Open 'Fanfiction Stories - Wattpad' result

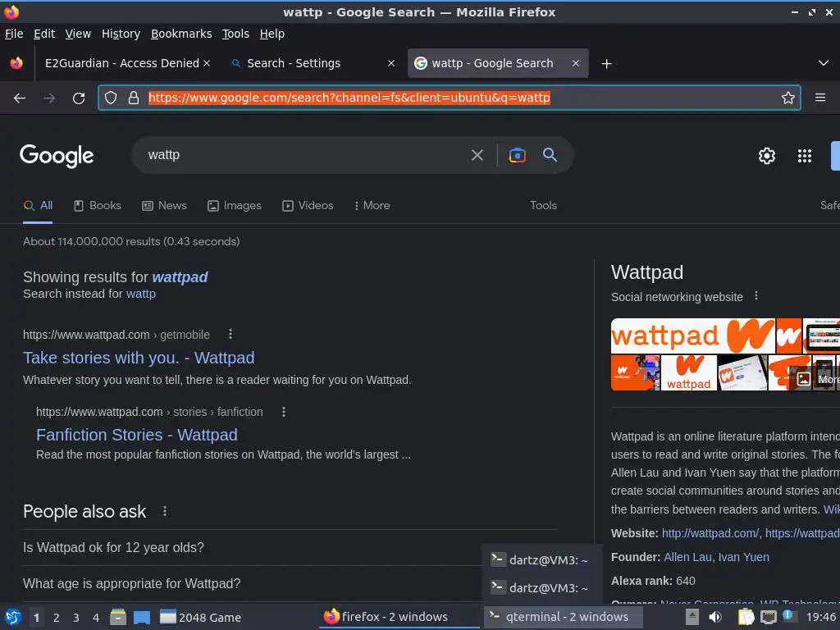(x=137, y=435)
